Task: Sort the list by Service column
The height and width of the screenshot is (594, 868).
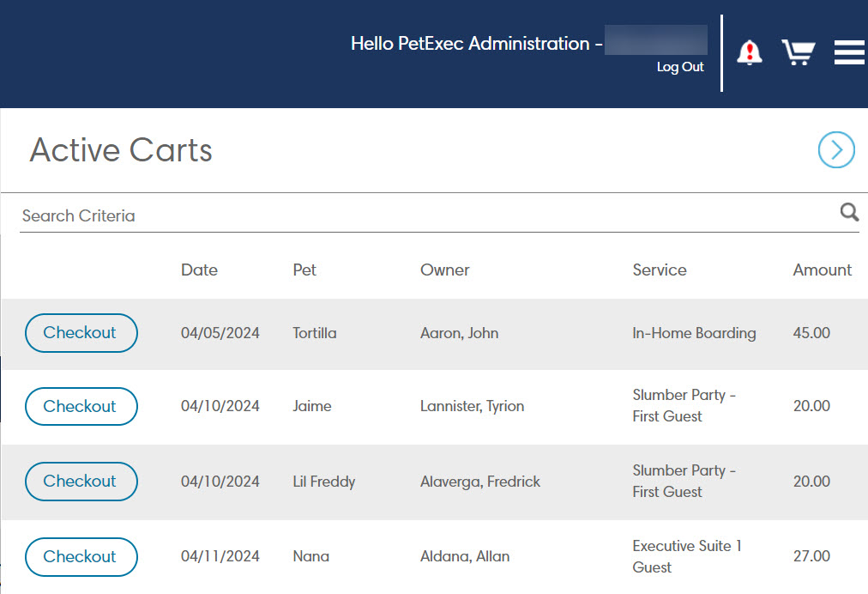Action: (659, 270)
